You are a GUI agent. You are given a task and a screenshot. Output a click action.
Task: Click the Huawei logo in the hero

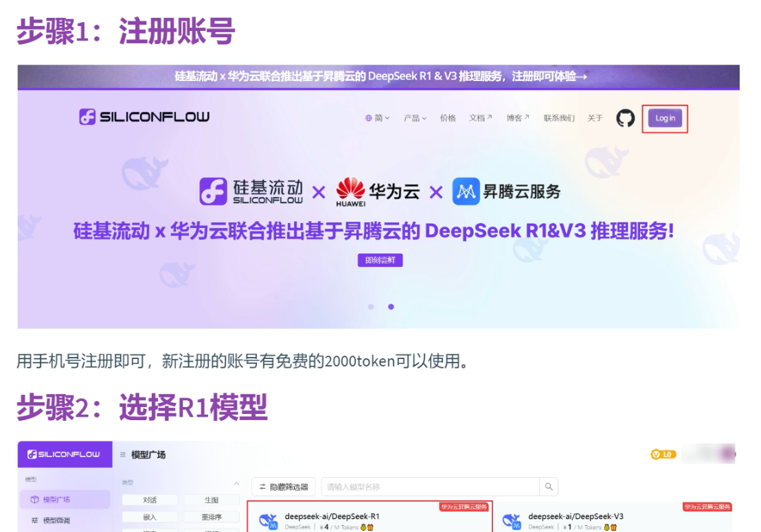pos(350,192)
